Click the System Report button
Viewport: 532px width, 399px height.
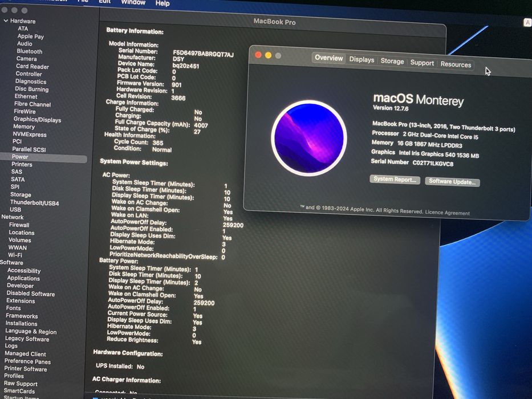(395, 180)
